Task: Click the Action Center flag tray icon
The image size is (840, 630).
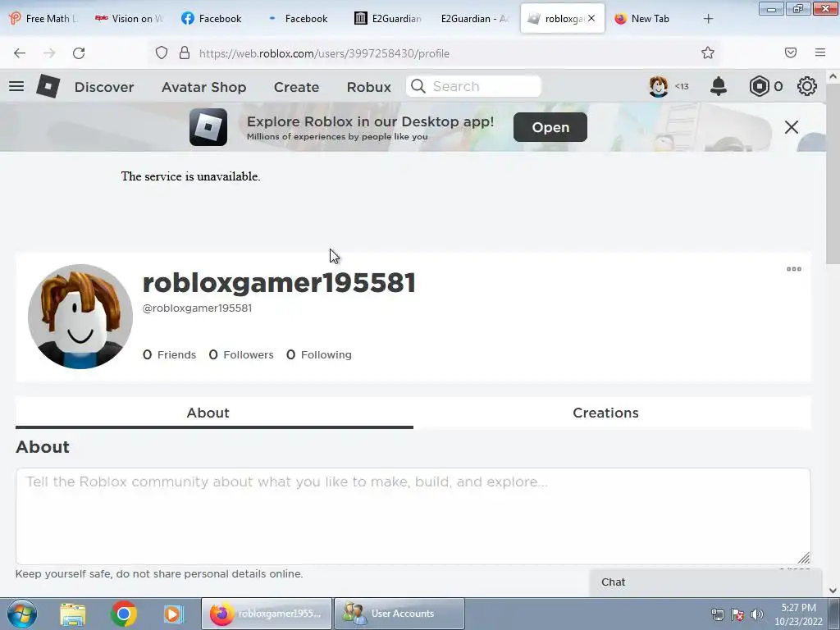Action: [737, 614]
